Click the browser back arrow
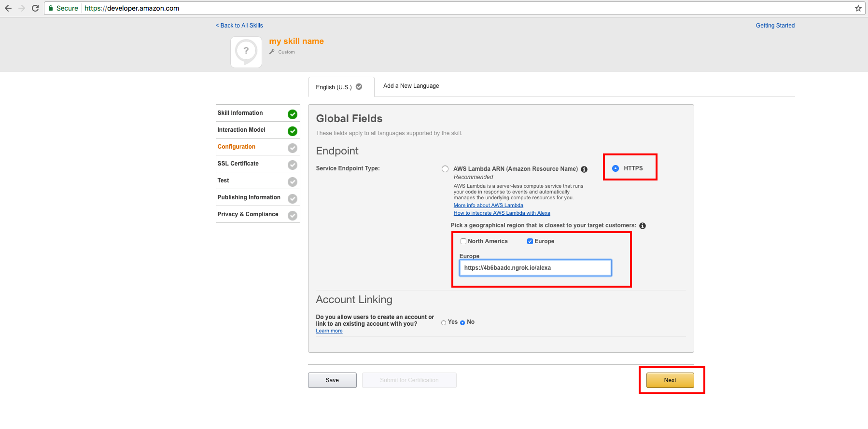868x429 pixels. 8,8
